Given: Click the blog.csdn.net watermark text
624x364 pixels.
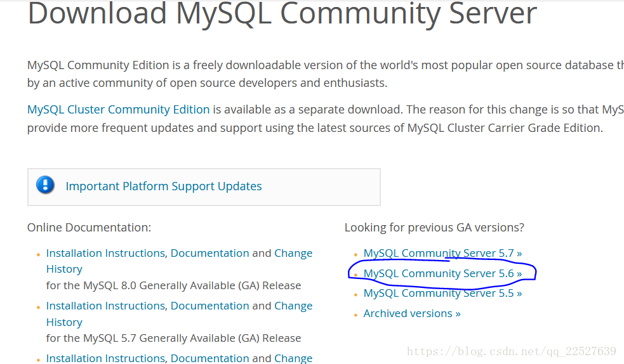Looking at the screenshot, I should [511, 351].
